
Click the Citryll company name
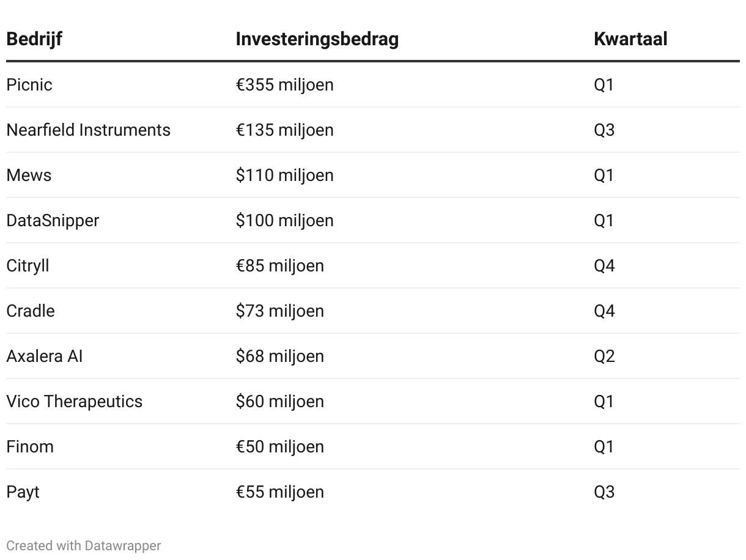coord(28,265)
